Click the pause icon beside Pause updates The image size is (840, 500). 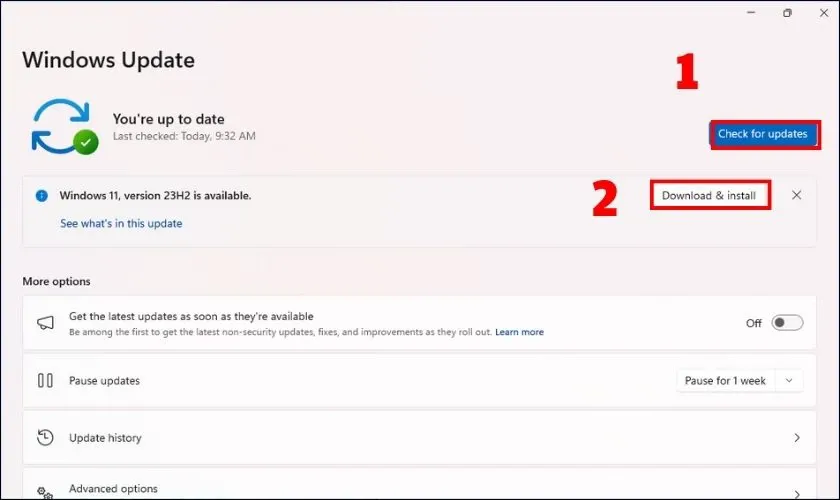click(x=45, y=380)
